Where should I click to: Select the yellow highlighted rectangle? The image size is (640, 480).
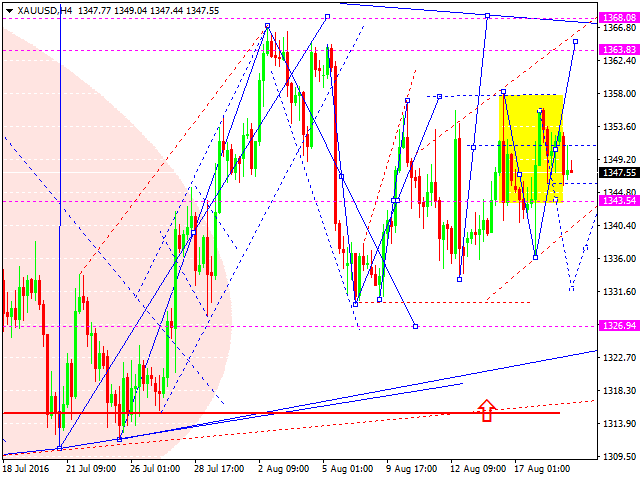[x=531, y=148]
